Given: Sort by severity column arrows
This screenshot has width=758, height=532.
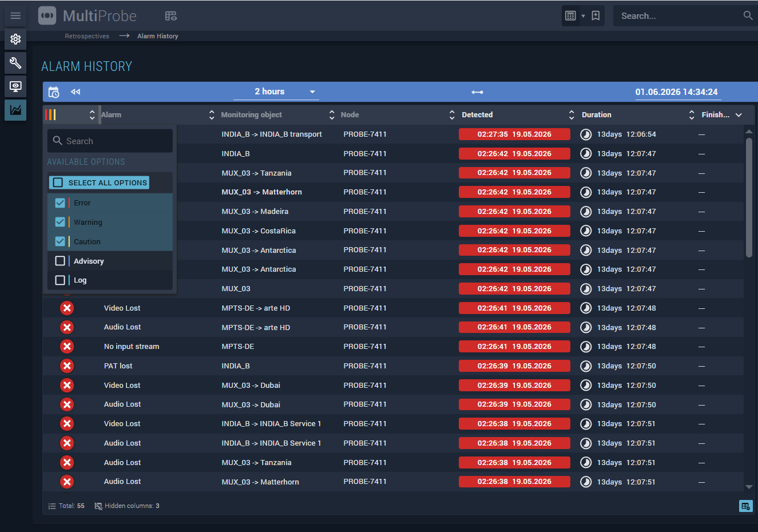Looking at the screenshot, I should click(92, 115).
